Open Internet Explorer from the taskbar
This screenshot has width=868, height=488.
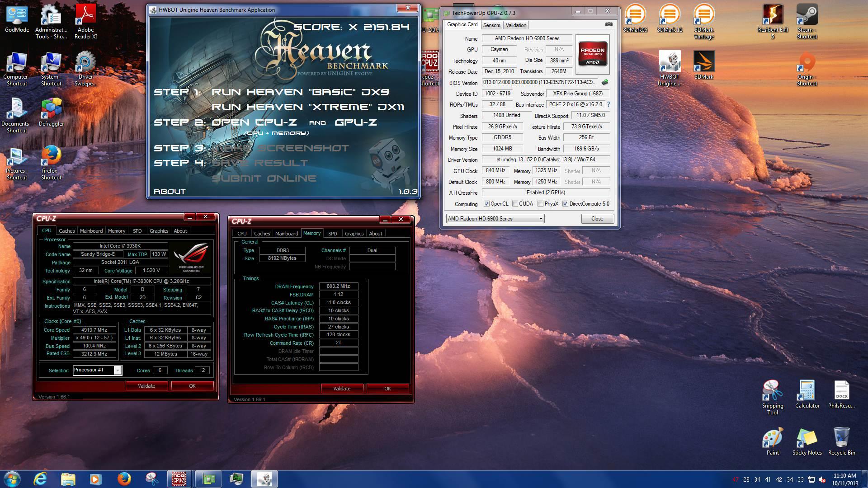[x=40, y=479]
